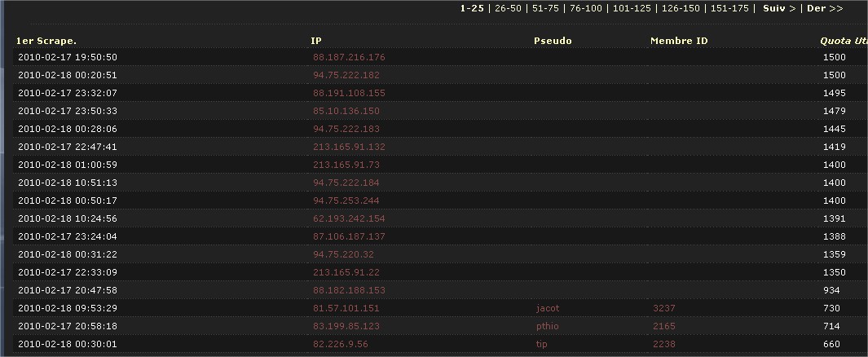Screen dimensions: 868x357
Task: Sort by Pseudo column header
Action: click(553, 41)
